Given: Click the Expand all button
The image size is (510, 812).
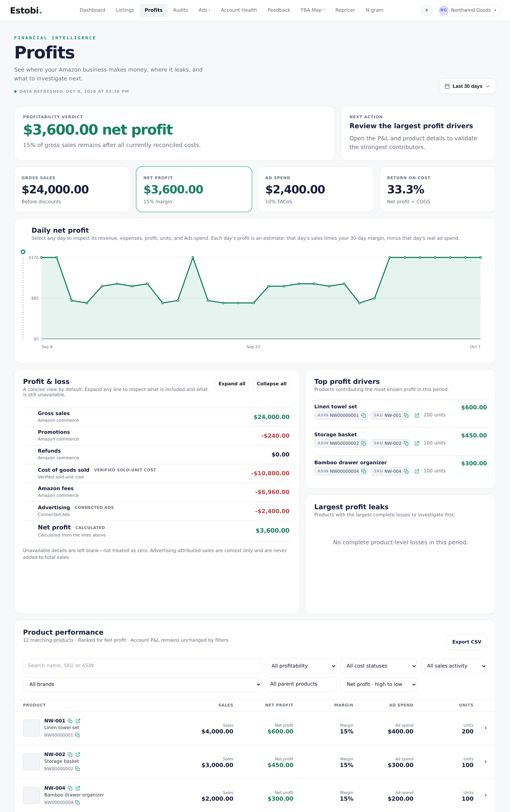Looking at the screenshot, I should pos(232,384).
